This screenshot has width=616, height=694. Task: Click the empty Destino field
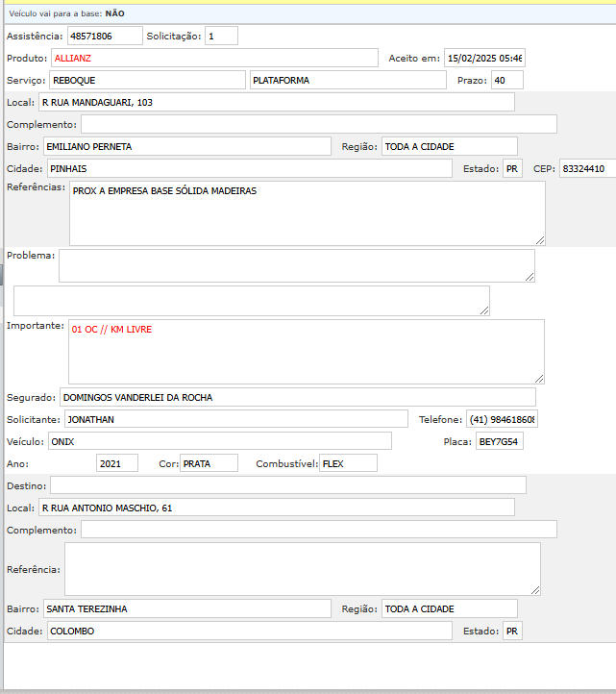pyautogui.click(x=287, y=484)
